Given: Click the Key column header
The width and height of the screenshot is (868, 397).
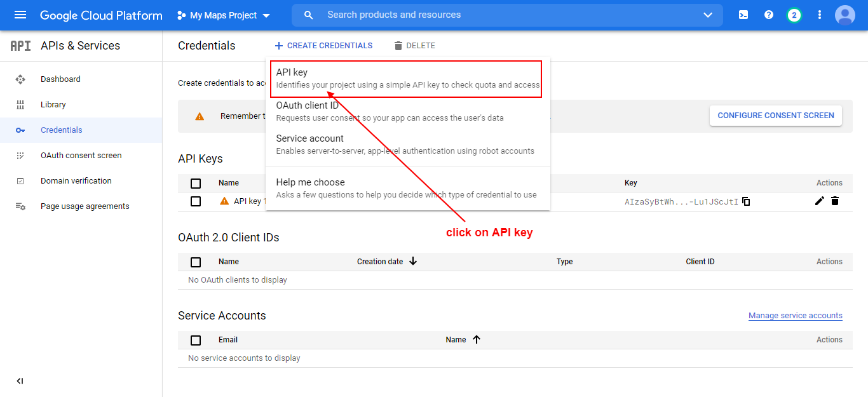Looking at the screenshot, I should (x=631, y=183).
